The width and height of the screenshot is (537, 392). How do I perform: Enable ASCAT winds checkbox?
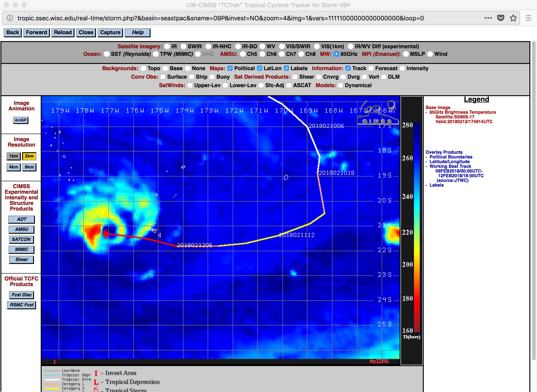(289, 85)
